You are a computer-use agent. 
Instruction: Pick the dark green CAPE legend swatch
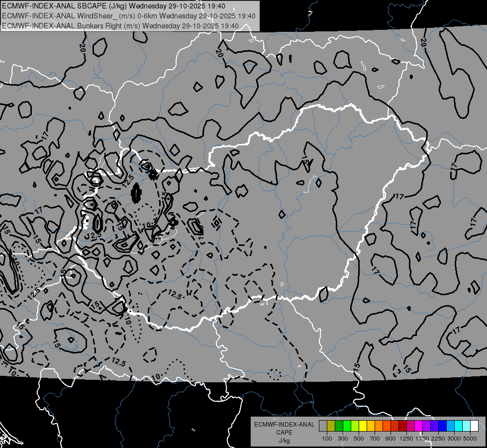coord(339,426)
